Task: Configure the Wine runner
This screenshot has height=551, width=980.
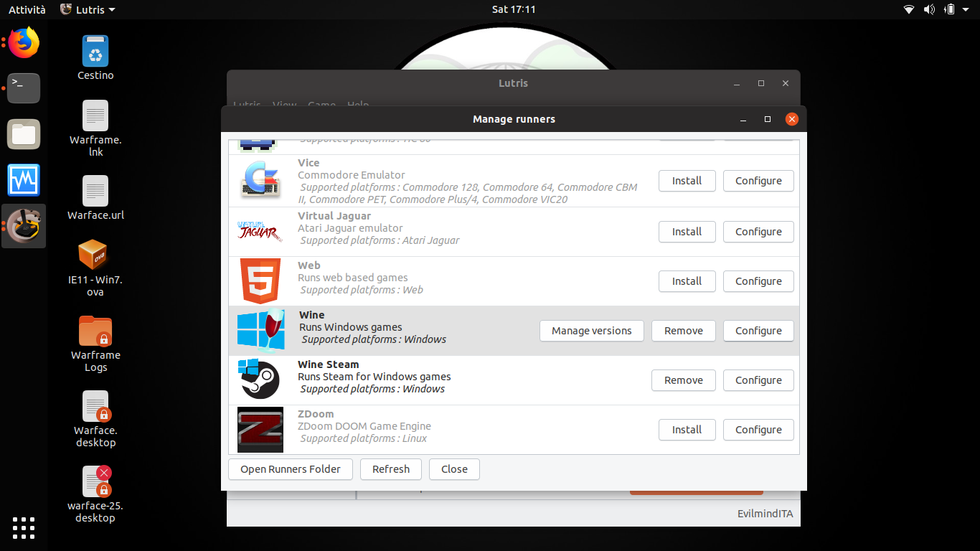Action: 758,331
